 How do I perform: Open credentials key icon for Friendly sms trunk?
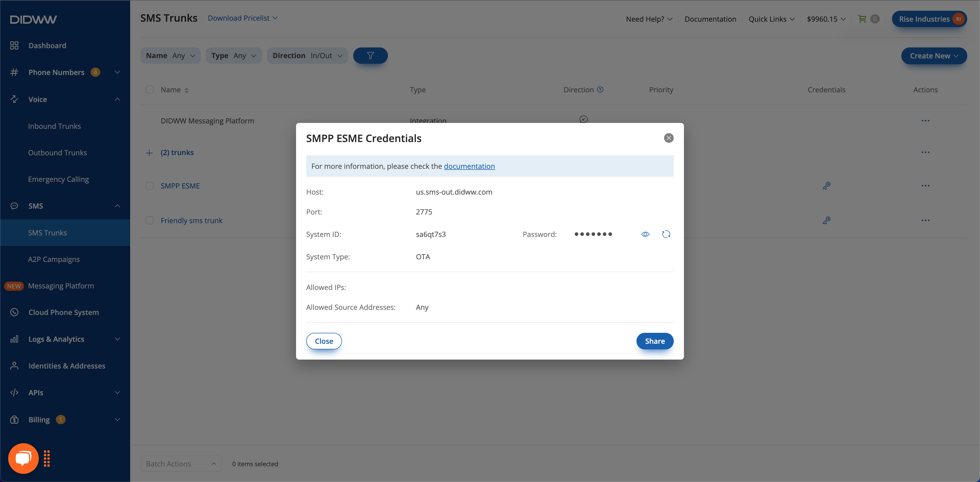click(x=826, y=221)
